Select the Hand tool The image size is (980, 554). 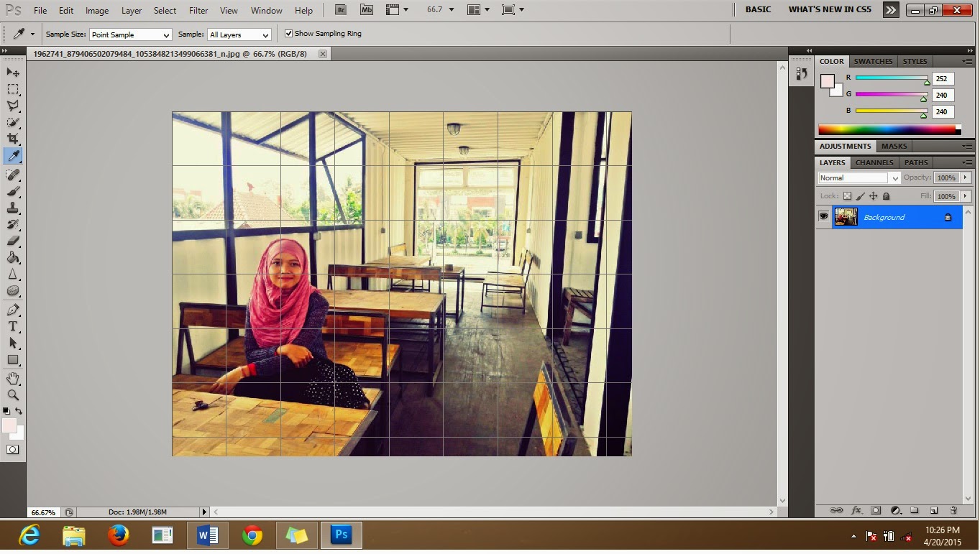pos(13,377)
